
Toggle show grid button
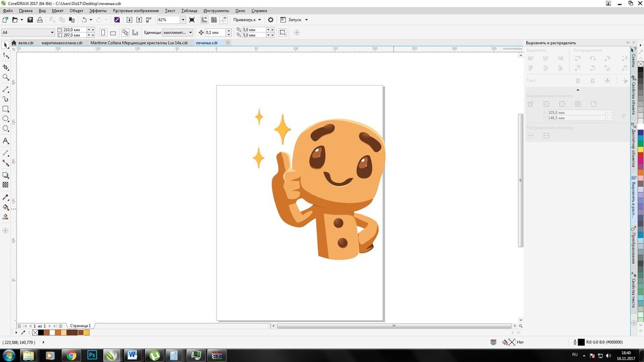tap(214, 20)
